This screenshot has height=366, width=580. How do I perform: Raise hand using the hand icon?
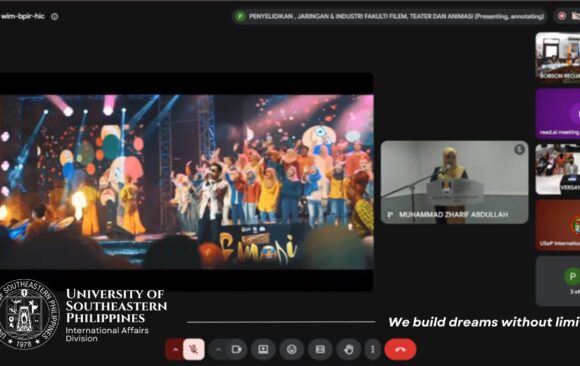click(x=348, y=349)
